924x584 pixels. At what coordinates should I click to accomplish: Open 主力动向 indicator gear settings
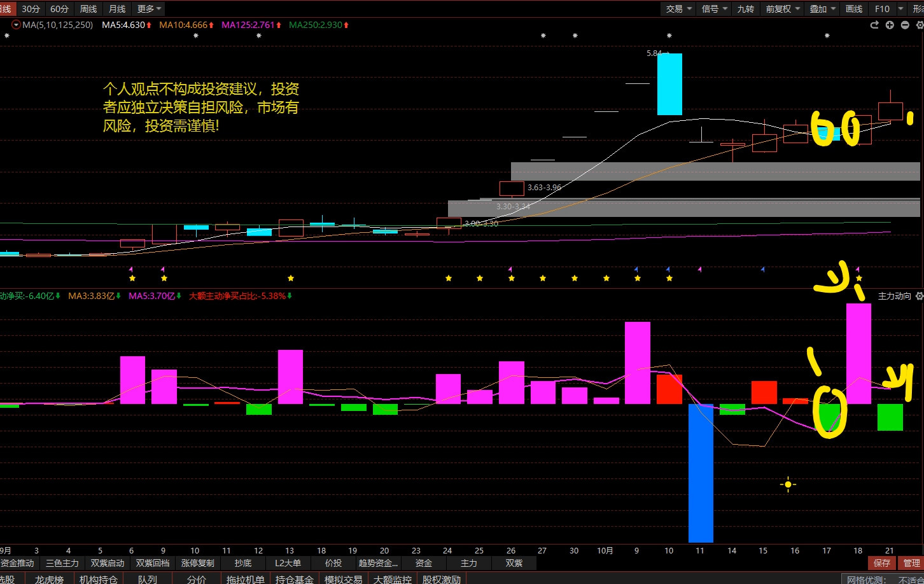point(919,296)
